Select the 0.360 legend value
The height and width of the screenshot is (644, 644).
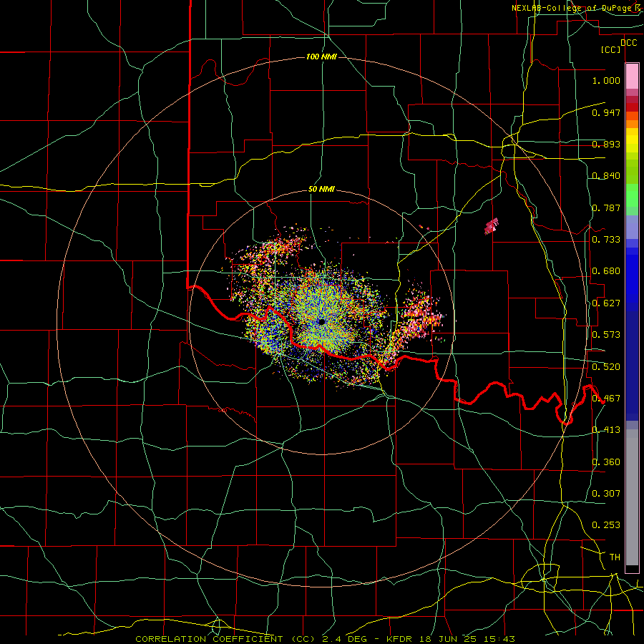(x=606, y=462)
